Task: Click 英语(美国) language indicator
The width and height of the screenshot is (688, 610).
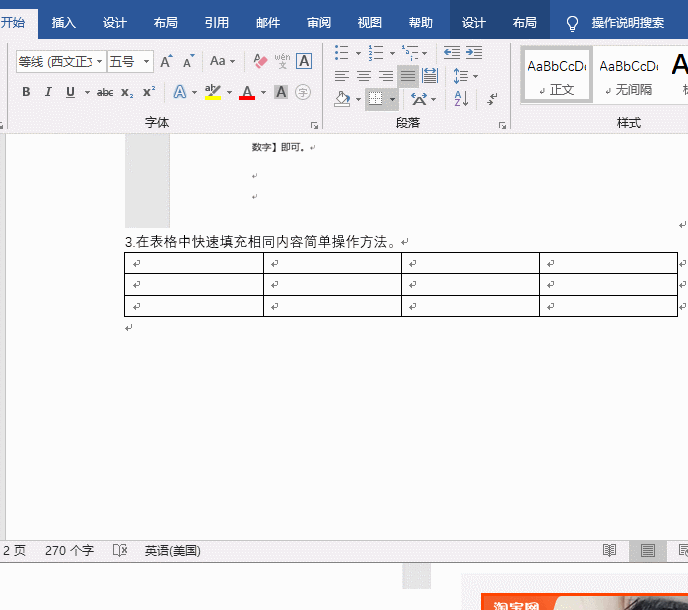Action: [172, 550]
